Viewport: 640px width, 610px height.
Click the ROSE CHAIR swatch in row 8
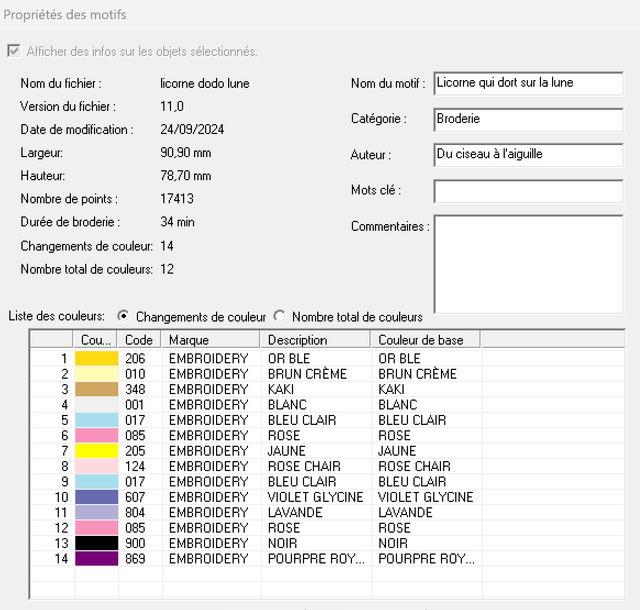(97, 466)
